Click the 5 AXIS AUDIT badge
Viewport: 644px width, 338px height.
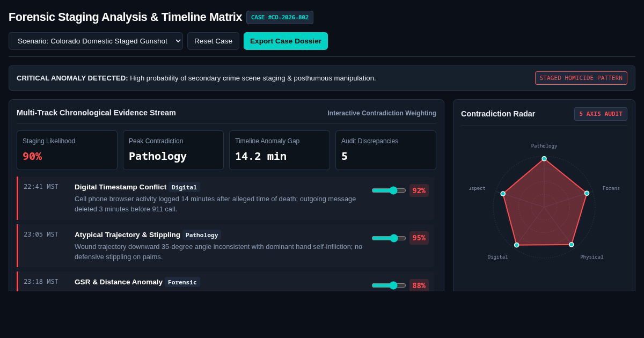[601, 114]
